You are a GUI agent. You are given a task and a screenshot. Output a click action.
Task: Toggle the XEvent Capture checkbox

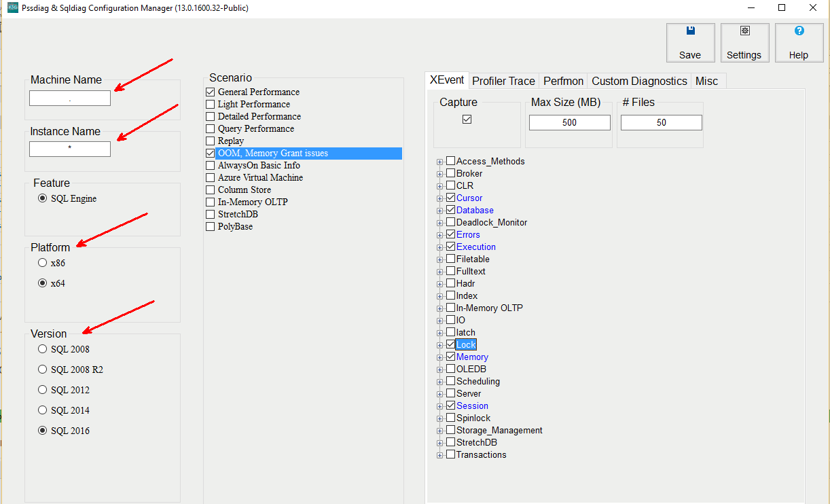(x=467, y=119)
